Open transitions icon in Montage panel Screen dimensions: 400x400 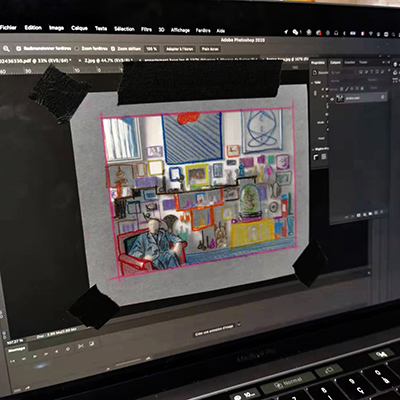tap(92, 343)
